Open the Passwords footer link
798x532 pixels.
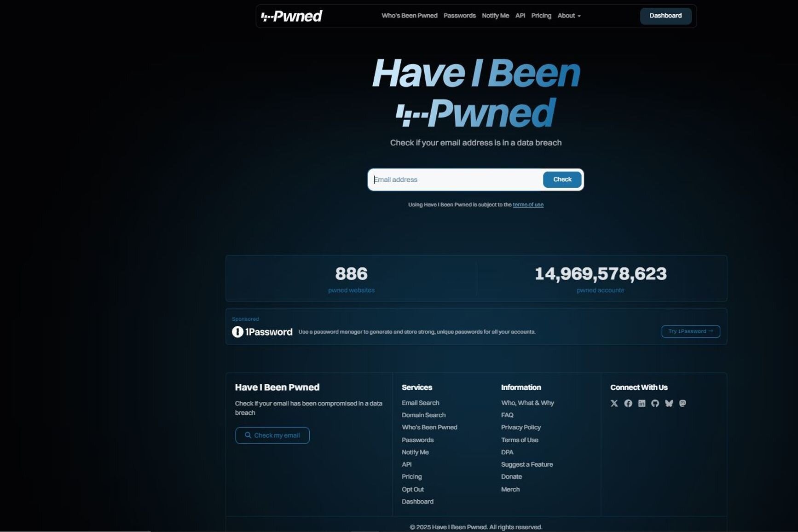point(417,440)
